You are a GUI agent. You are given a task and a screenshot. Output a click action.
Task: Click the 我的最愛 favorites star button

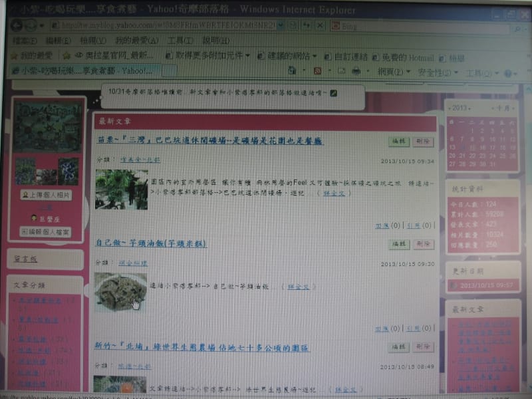tap(32, 55)
